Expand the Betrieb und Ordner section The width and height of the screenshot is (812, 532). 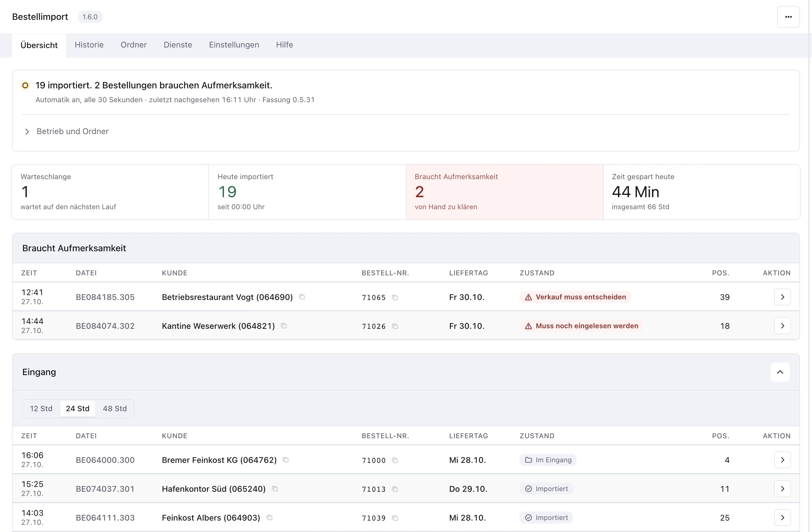pyautogui.click(x=67, y=131)
